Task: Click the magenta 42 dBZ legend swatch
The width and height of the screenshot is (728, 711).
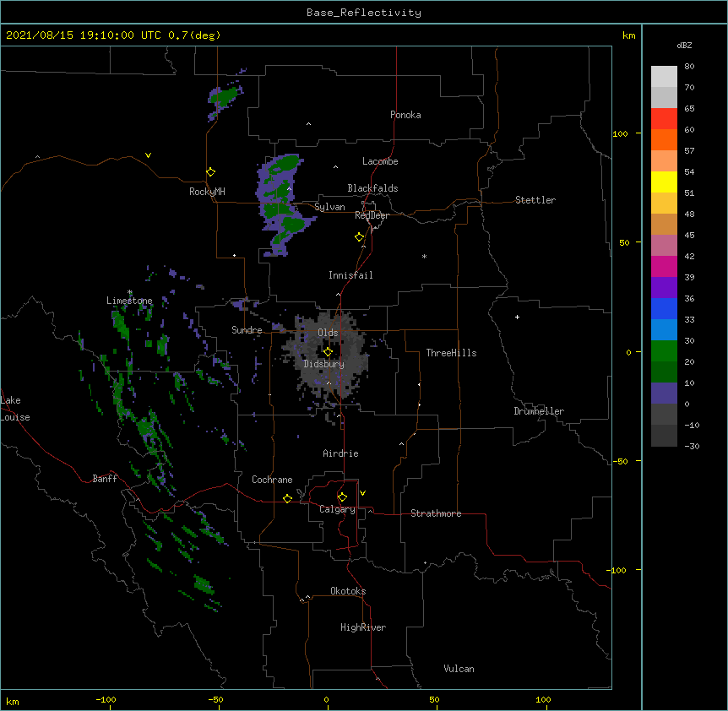Action: click(x=664, y=266)
